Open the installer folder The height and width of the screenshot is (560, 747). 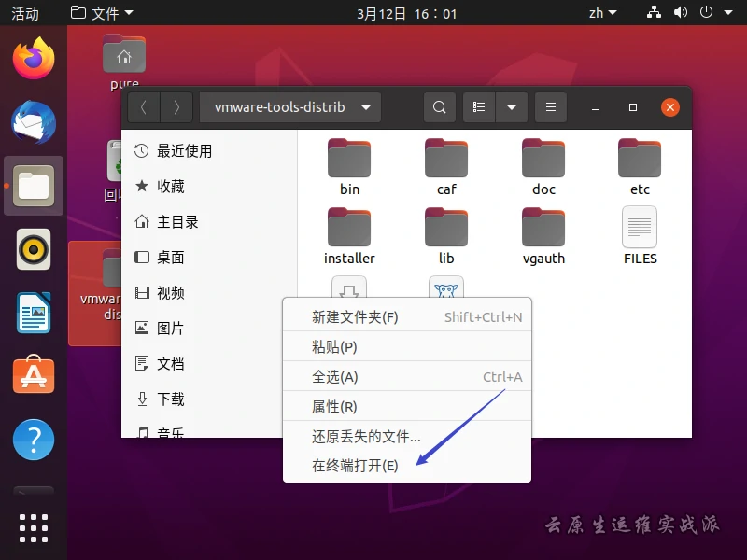pos(349,236)
